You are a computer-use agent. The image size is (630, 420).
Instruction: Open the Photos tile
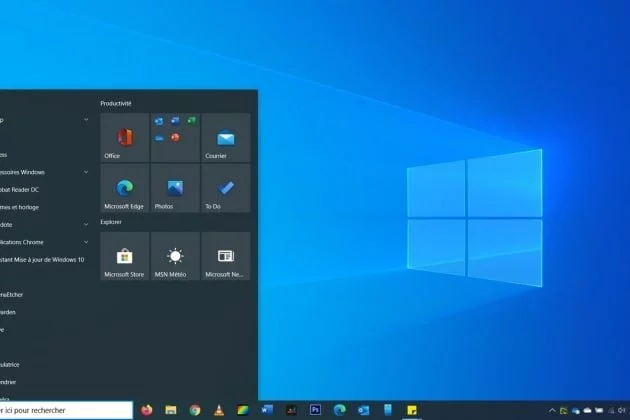[175, 189]
